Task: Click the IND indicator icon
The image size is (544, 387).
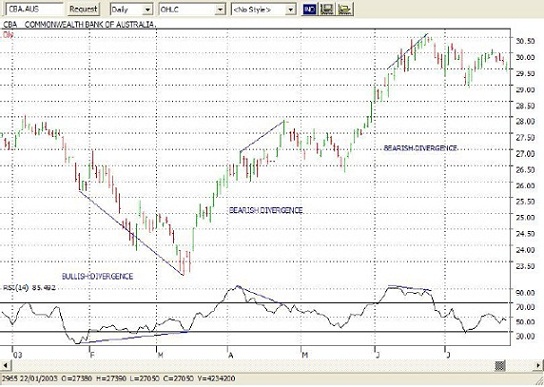Action: pyautogui.click(x=309, y=9)
